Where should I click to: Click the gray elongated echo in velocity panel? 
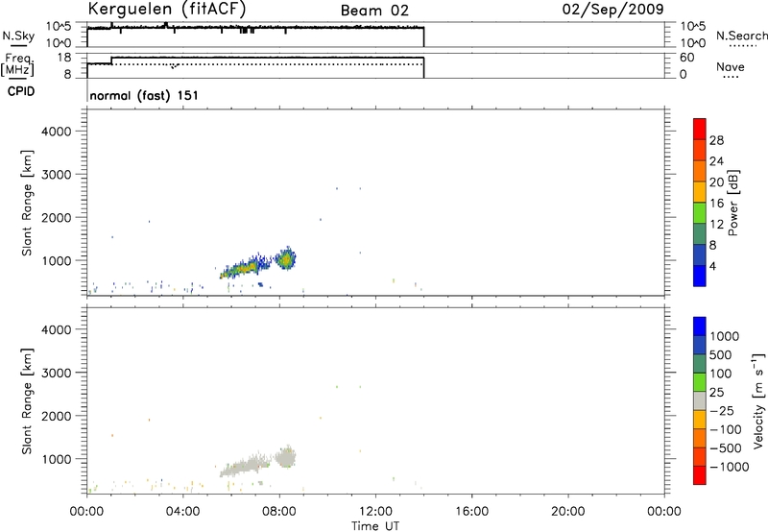pyautogui.click(x=244, y=466)
